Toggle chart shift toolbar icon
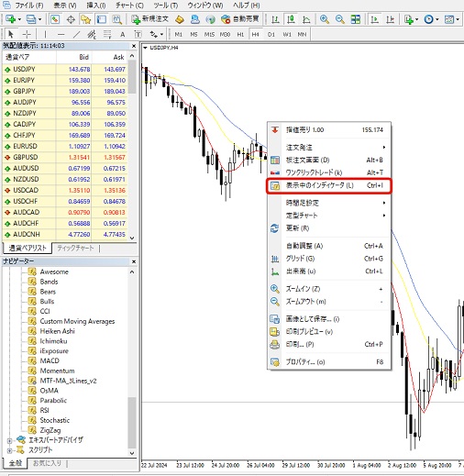Image resolution: width=464 pixels, height=476 pixels. [390, 19]
